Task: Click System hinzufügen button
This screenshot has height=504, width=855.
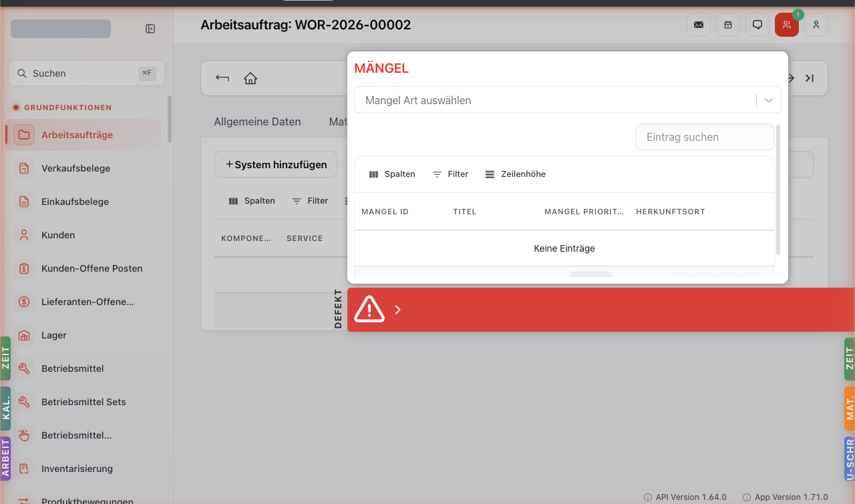Action: 276,164
